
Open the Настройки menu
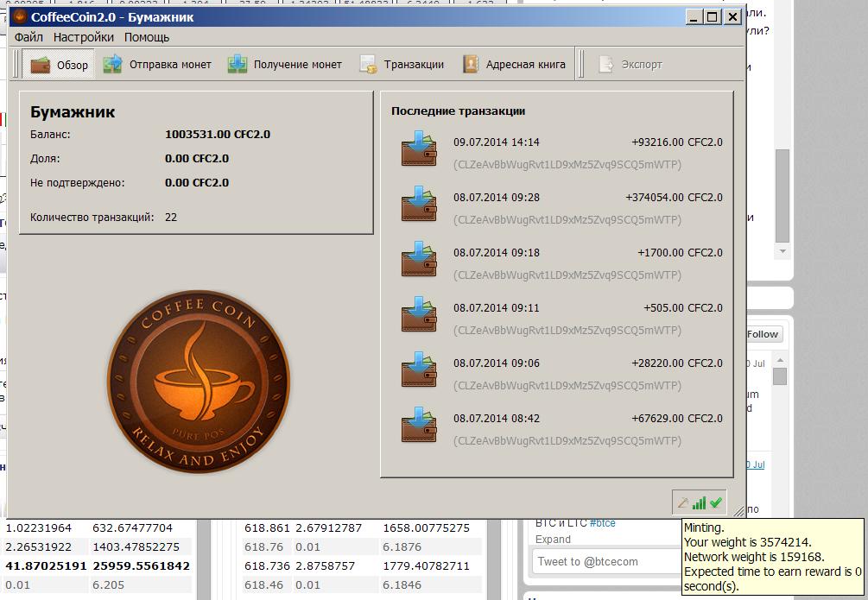(x=84, y=37)
